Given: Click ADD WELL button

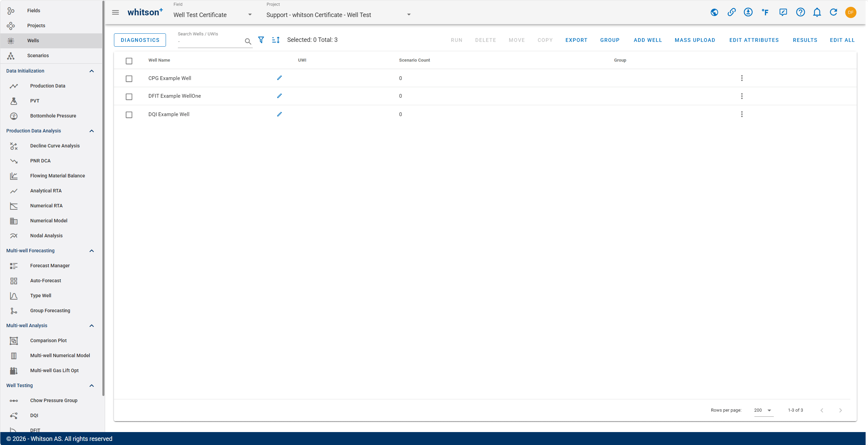Looking at the screenshot, I should coord(648,40).
